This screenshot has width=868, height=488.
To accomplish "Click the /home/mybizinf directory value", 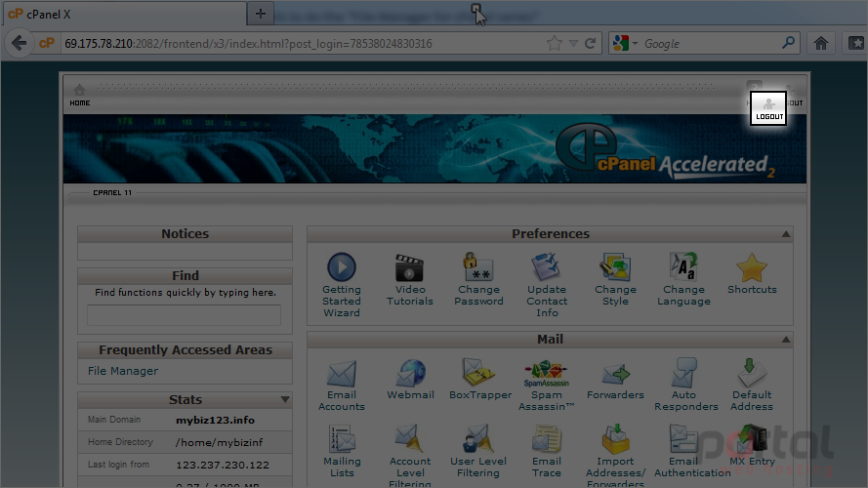I will tap(220, 443).
